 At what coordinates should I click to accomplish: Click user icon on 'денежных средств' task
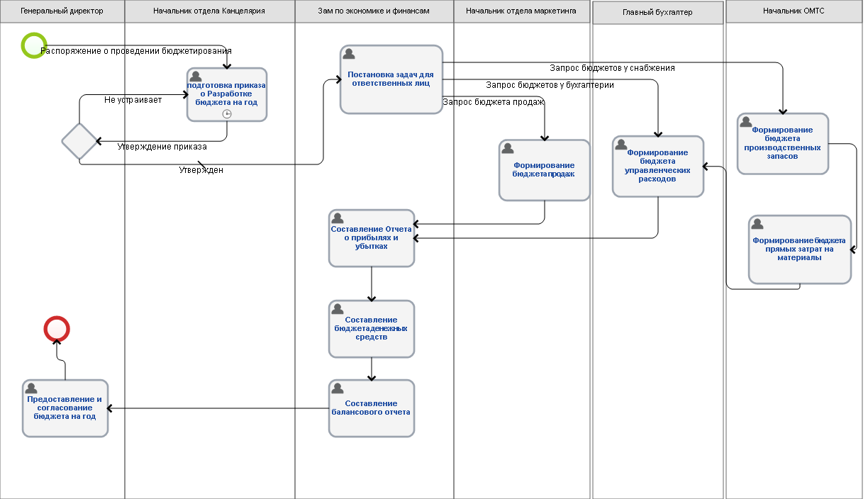pos(338,310)
